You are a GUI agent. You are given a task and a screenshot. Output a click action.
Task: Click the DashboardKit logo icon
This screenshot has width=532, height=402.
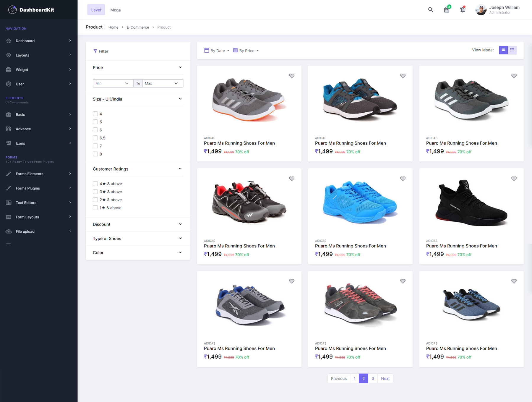pos(12,10)
